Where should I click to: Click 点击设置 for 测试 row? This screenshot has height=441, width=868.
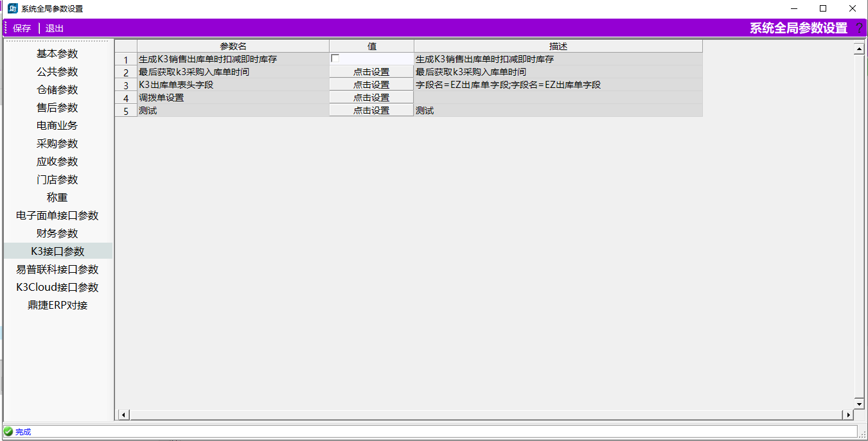[x=371, y=110]
